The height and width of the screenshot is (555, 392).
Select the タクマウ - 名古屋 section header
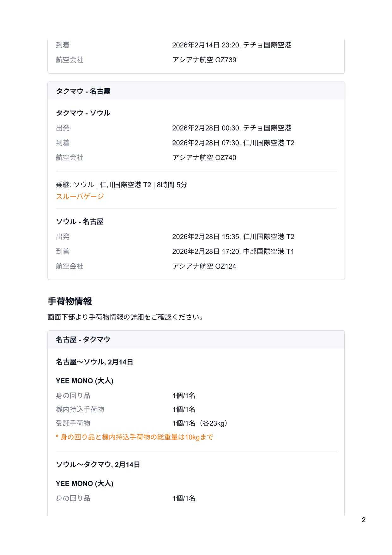pyautogui.click(x=83, y=91)
